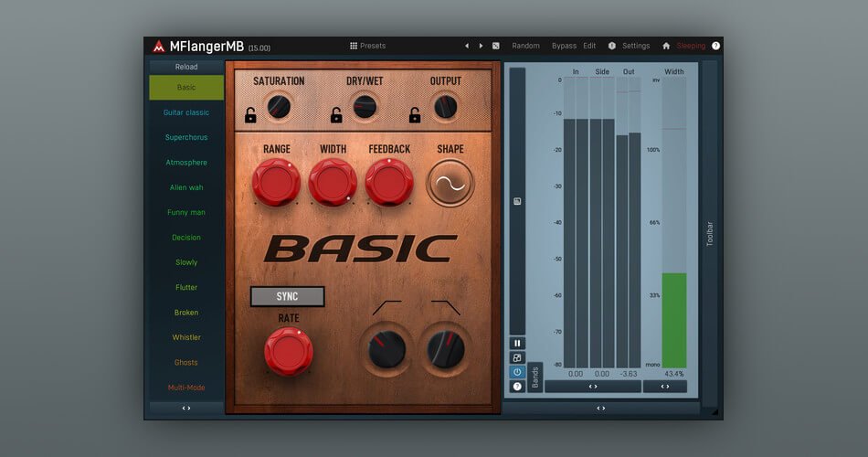Image resolution: width=868 pixels, height=457 pixels.
Task: Go to previous preset arrow
Action: [x=467, y=46]
